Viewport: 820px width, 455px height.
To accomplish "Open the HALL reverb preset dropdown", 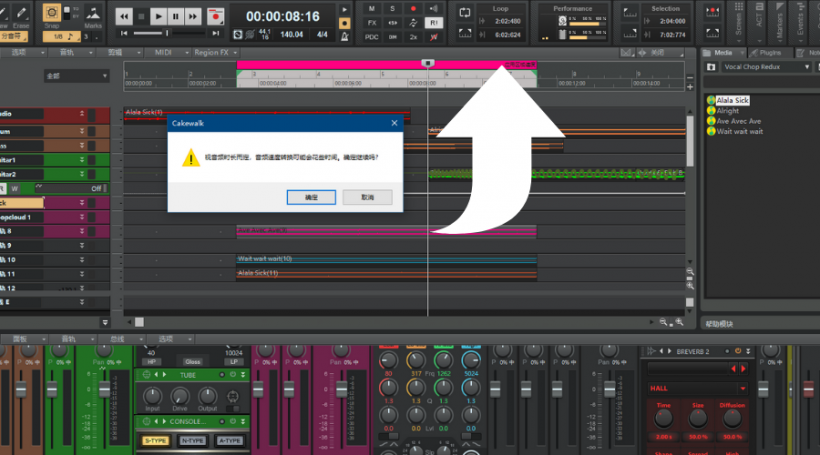I will pos(697,389).
